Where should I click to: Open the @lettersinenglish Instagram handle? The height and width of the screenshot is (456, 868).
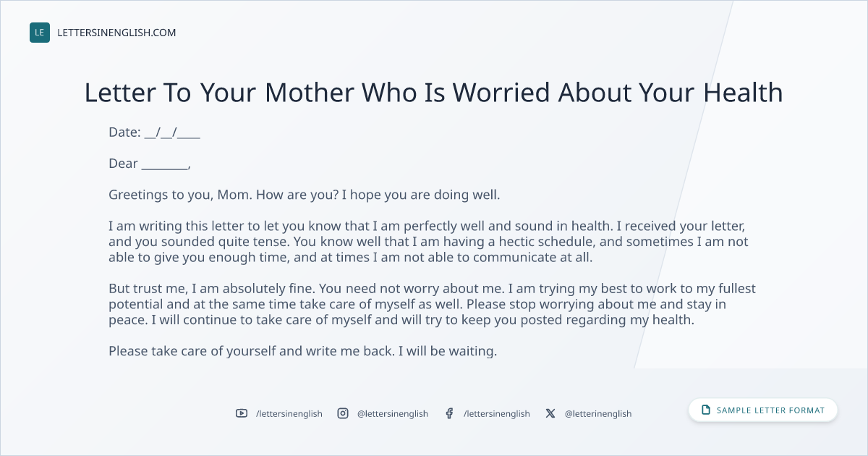[x=393, y=413]
